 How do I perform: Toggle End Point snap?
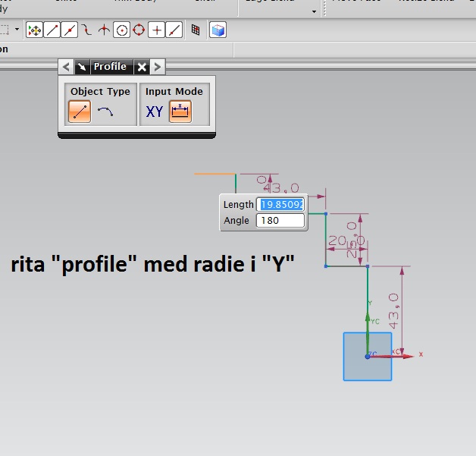(x=52, y=30)
